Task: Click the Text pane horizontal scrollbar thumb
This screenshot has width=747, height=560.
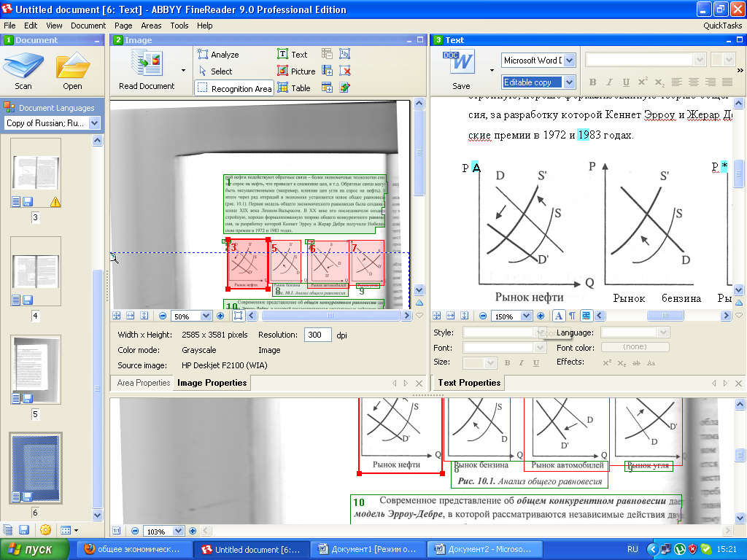Action: 665,315
